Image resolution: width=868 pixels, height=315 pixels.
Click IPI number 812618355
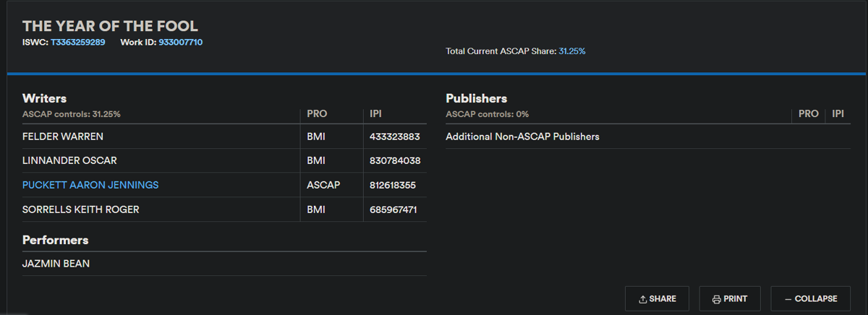point(393,185)
